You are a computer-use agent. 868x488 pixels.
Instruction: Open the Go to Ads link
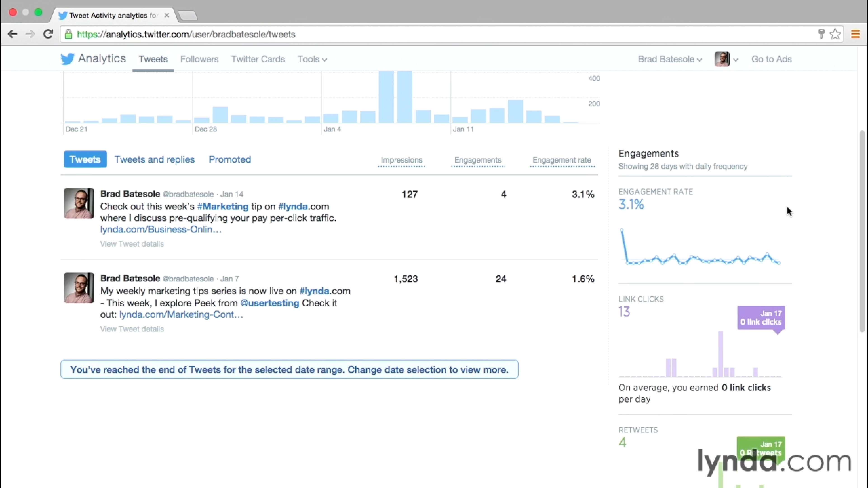771,59
